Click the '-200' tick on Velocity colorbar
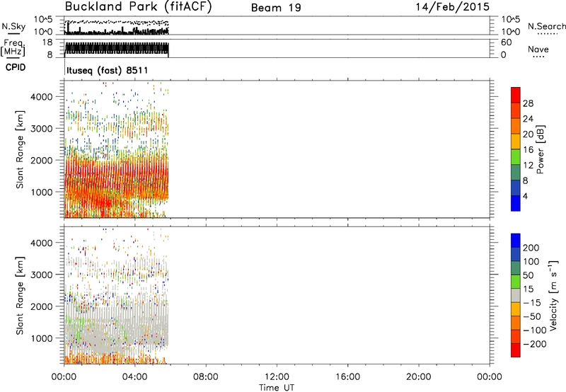The image size is (566, 392). point(535,344)
